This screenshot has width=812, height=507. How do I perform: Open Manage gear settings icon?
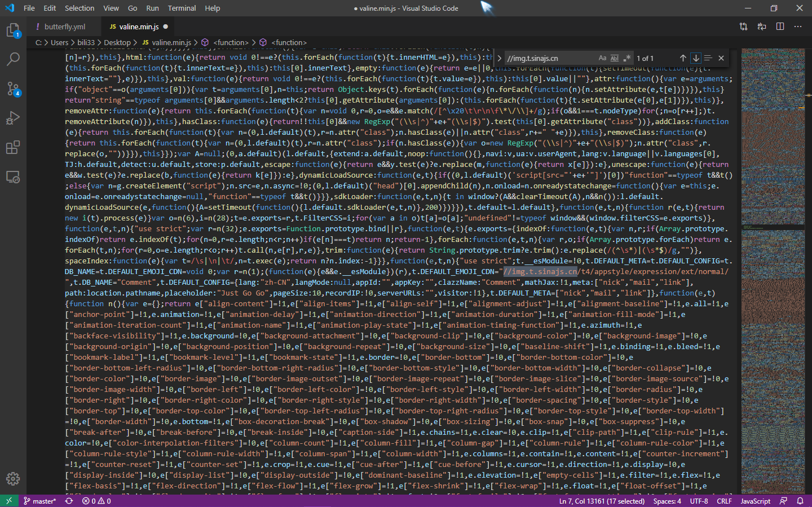click(x=13, y=479)
